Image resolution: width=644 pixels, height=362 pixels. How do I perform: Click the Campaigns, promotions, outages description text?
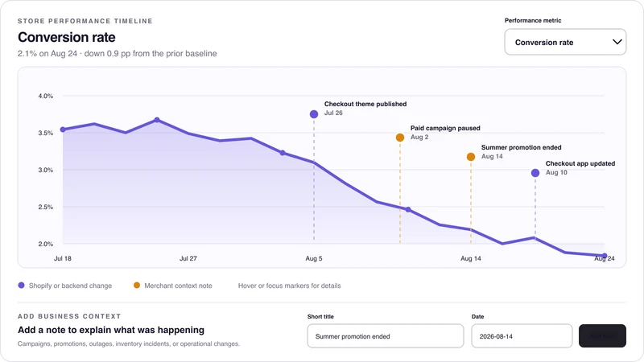(x=129, y=344)
